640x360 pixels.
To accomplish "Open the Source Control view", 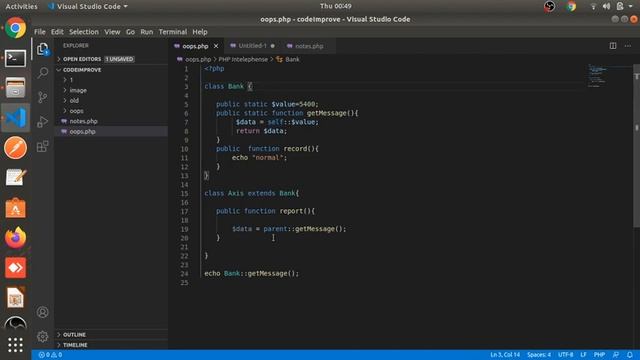I will [42, 97].
